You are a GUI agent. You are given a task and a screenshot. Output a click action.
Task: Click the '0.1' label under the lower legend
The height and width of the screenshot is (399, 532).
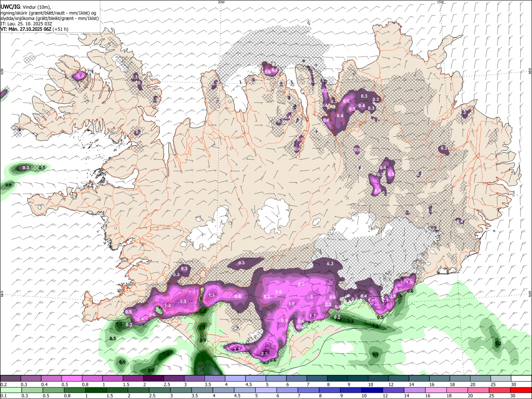click(3, 396)
